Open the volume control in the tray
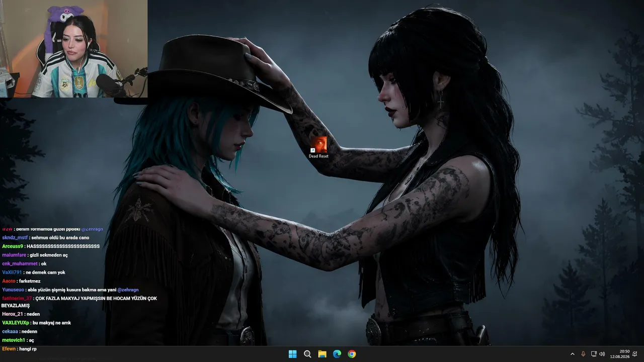Viewport: 644px width, 362px height. (602, 354)
